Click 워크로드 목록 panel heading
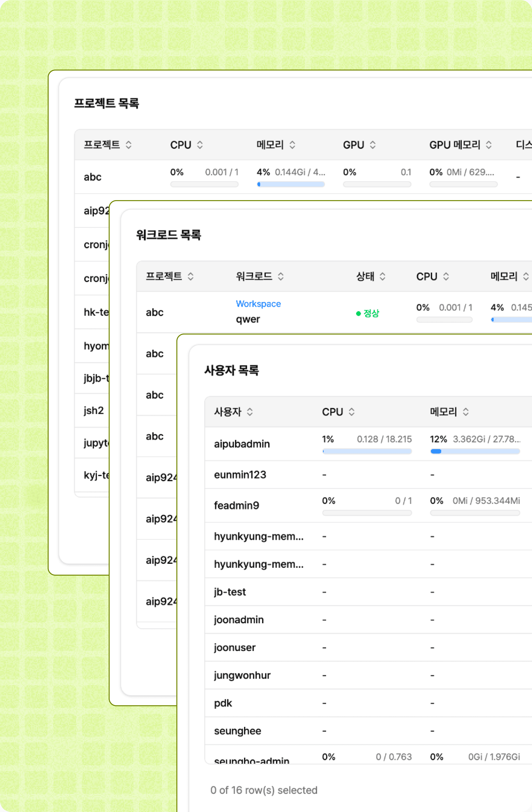The image size is (532, 812). (x=169, y=235)
